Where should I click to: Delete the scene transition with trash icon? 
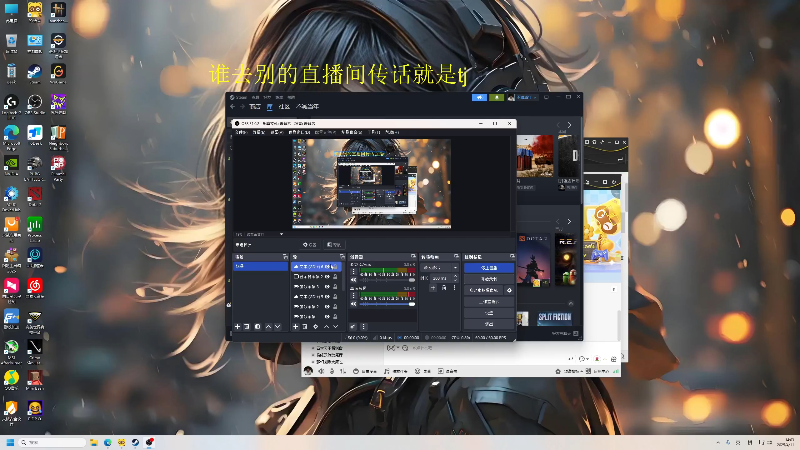click(x=444, y=288)
